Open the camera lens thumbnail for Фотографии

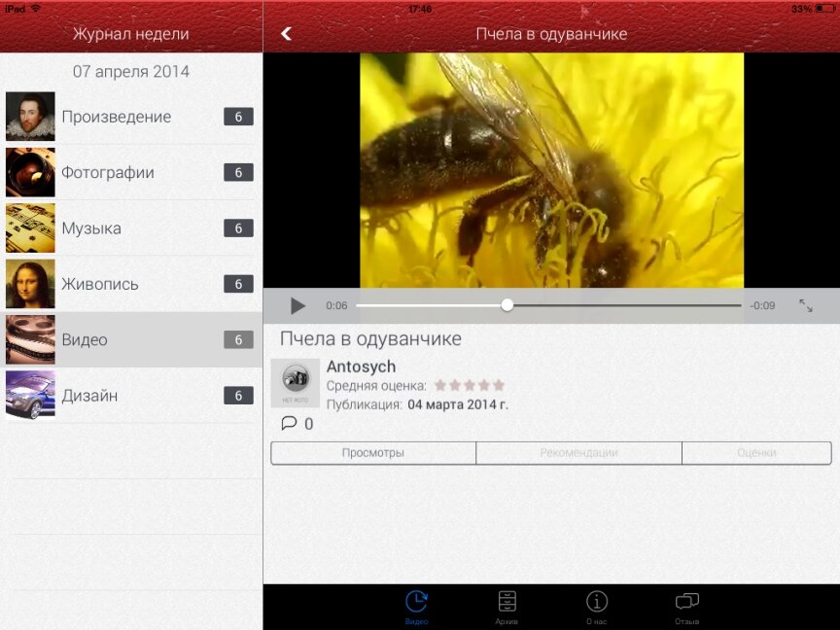[30, 172]
